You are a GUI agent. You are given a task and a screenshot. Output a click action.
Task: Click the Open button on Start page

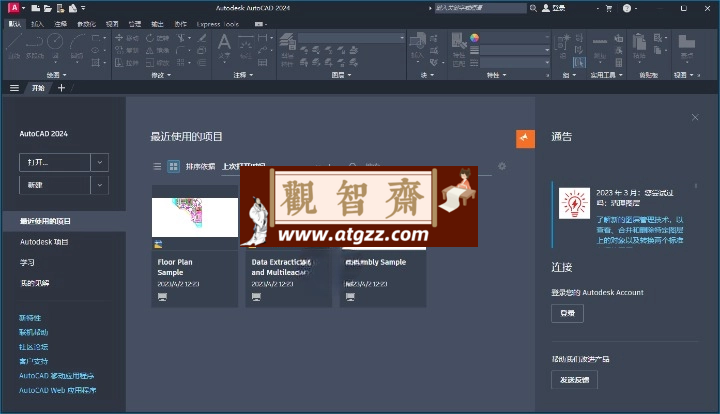click(x=55, y=162)
